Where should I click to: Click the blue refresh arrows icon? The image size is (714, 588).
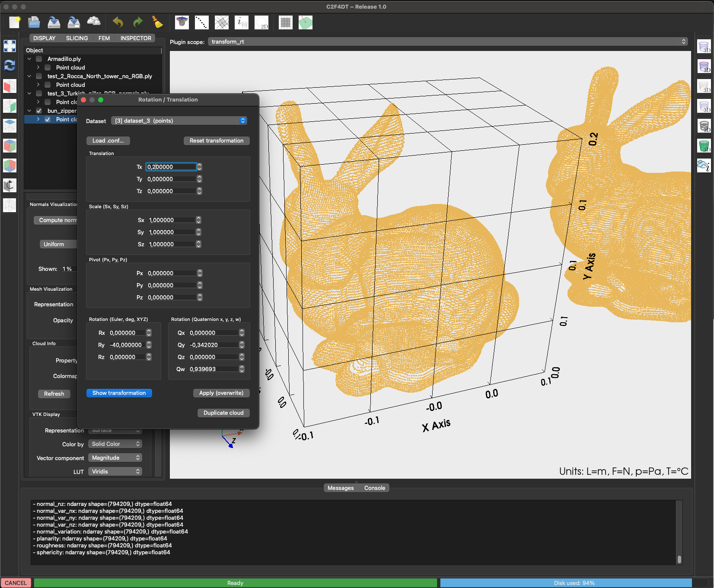tap(10, 65)
